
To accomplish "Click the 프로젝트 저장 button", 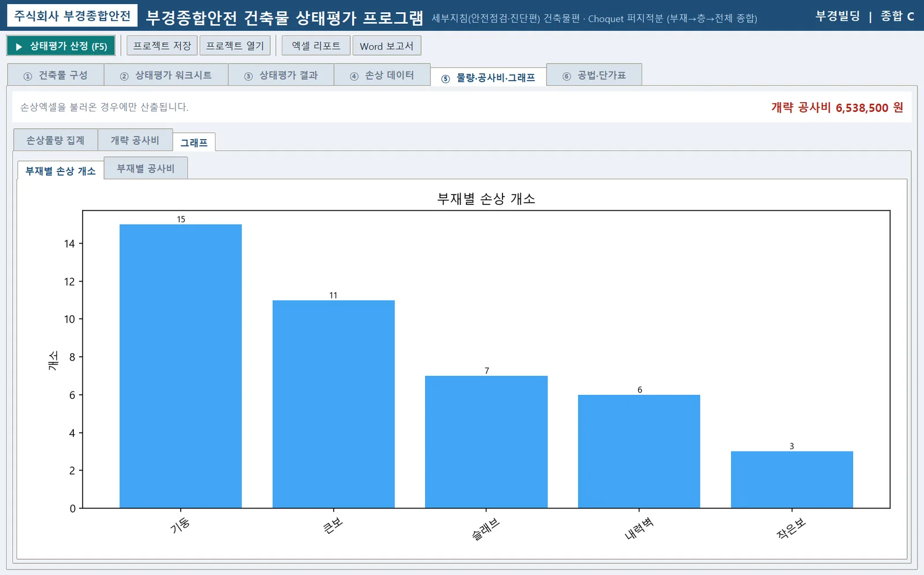I will pos(162,46).
